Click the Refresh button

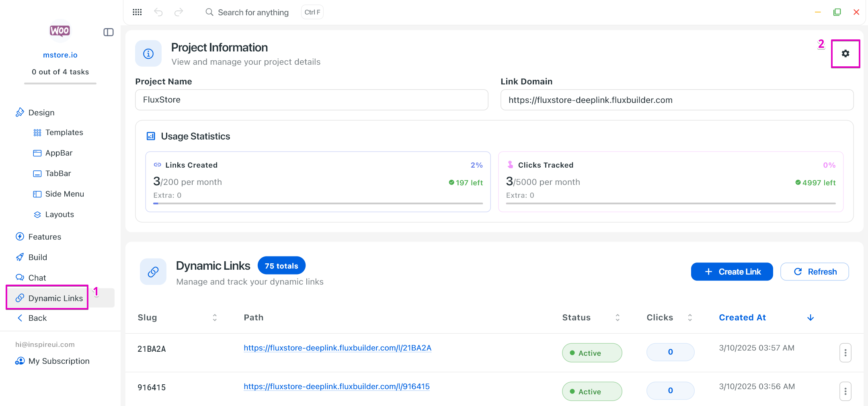tap(815, 272)
